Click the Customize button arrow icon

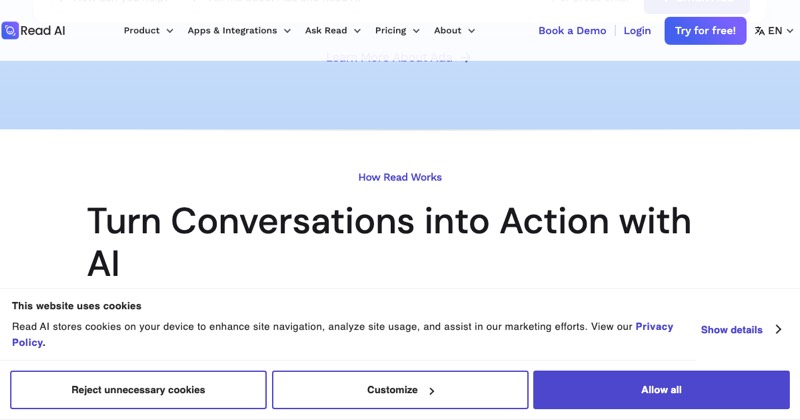pyautogui.click(x=432, y=391)
